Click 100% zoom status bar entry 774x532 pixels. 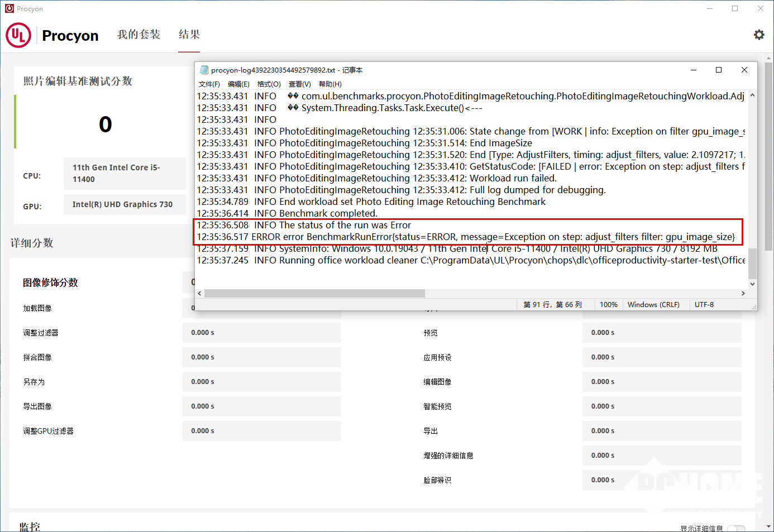tap(609, 304)
